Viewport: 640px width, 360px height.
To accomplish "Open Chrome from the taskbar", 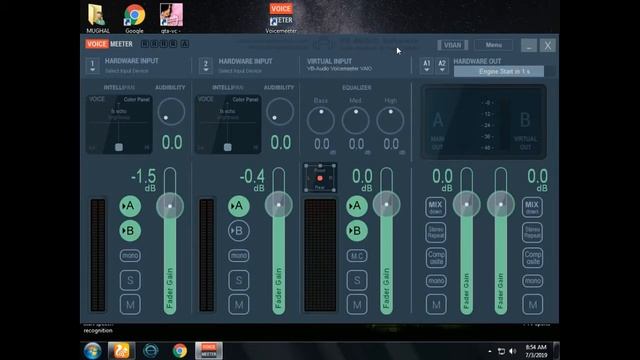I will [180, 351].
